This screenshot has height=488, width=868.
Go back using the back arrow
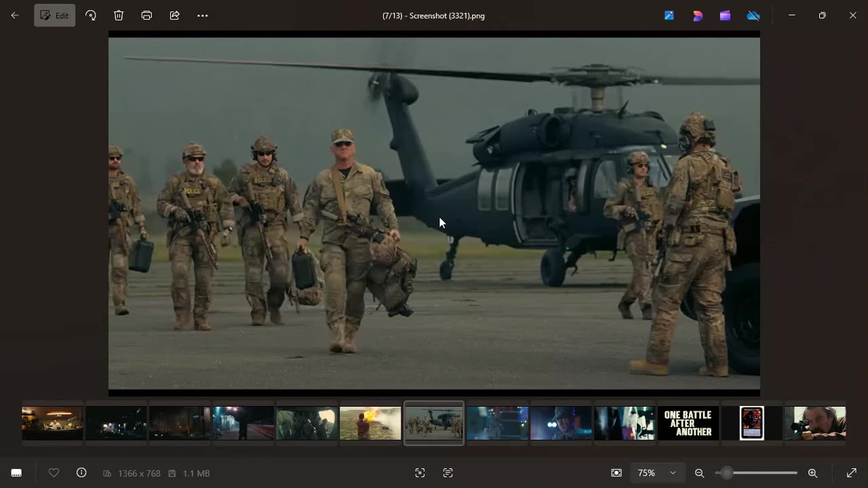click(15, 16)
